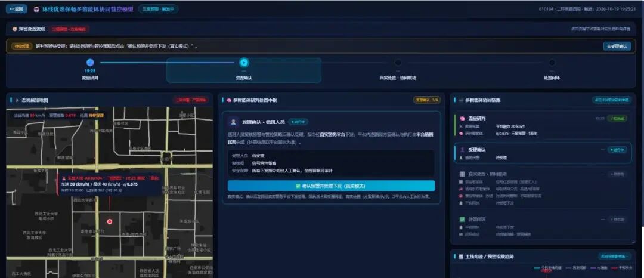The image size is (644, 278).
Task: Click the duty officer avatar icon in center card
Action: tap(234, 122)
